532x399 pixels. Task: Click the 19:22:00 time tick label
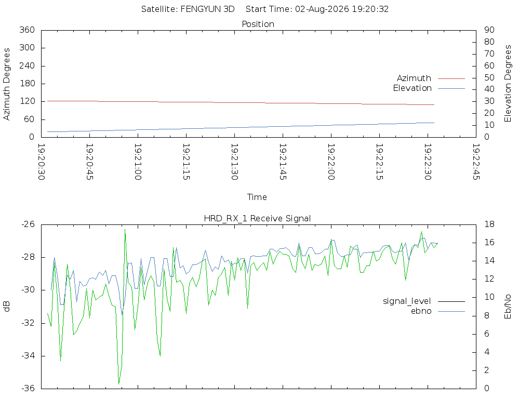pyautogui.click(x=331, y=162)
